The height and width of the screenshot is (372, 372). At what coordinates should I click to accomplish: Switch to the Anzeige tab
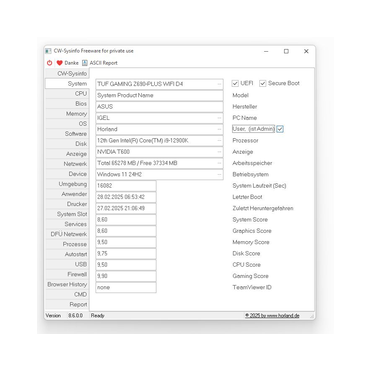click(67, 154)
